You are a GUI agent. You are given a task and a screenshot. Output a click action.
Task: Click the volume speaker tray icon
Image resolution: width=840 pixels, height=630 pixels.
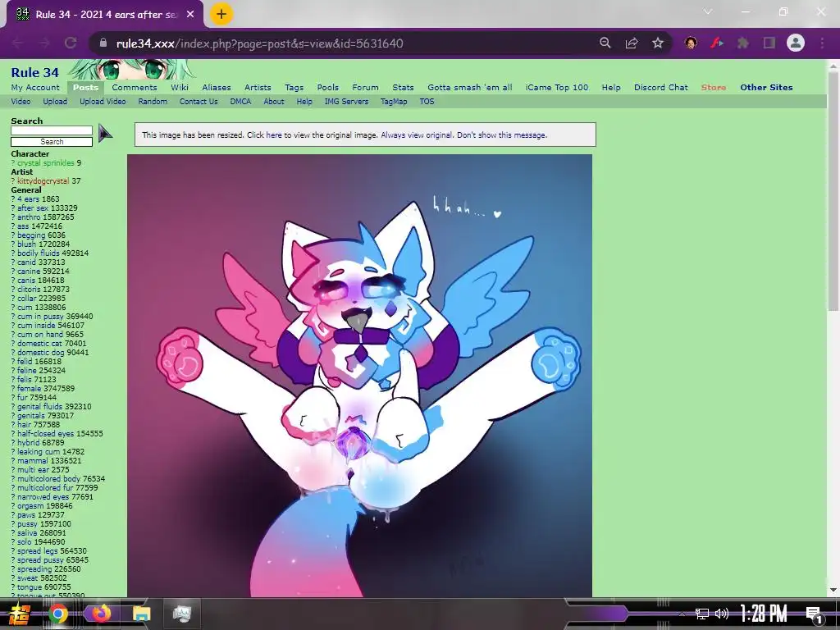click(722, 614)
